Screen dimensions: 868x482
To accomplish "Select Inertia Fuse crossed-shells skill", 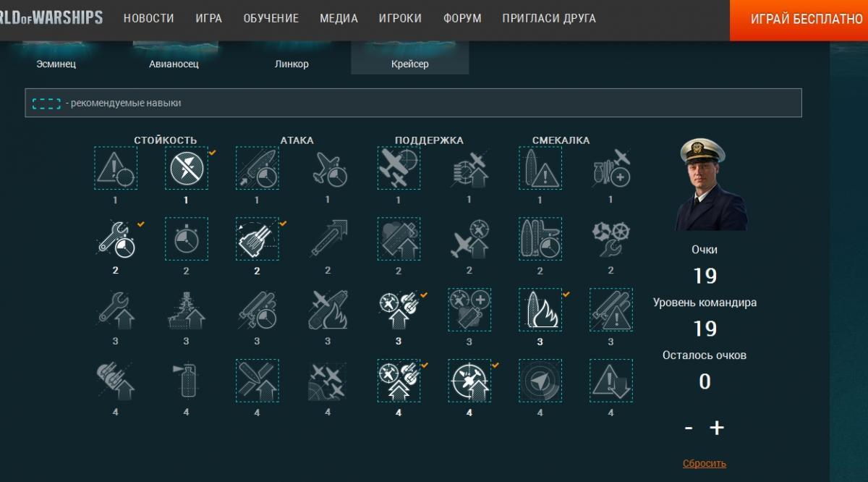I will coord(258,381).
